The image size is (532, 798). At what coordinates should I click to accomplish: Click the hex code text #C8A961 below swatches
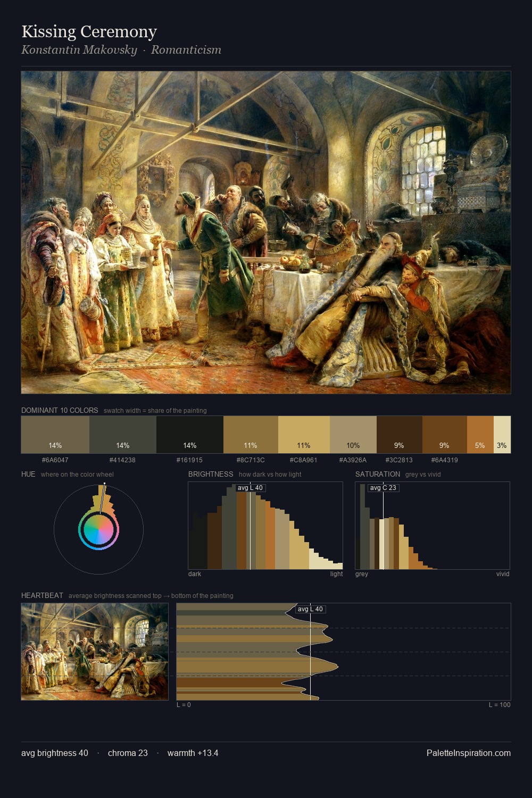click(x=304, y=460)
